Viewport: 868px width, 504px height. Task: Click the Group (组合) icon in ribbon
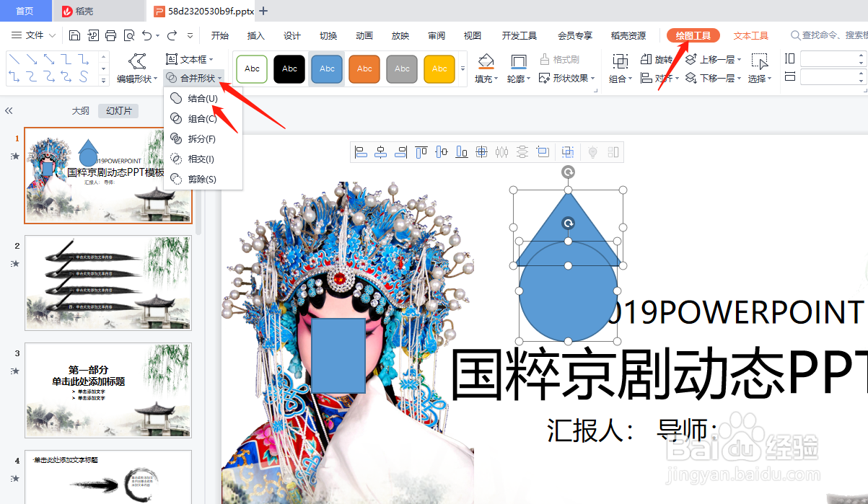coord(620,61)
